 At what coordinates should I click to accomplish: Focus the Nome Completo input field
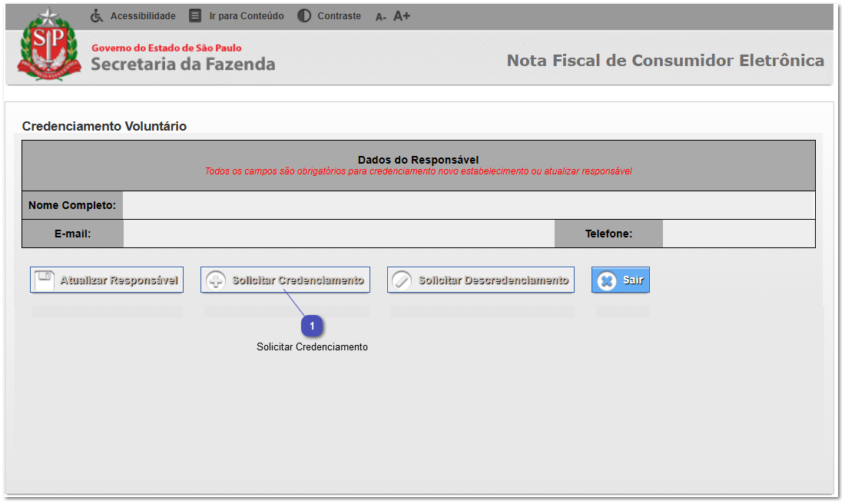coord(468,205)
